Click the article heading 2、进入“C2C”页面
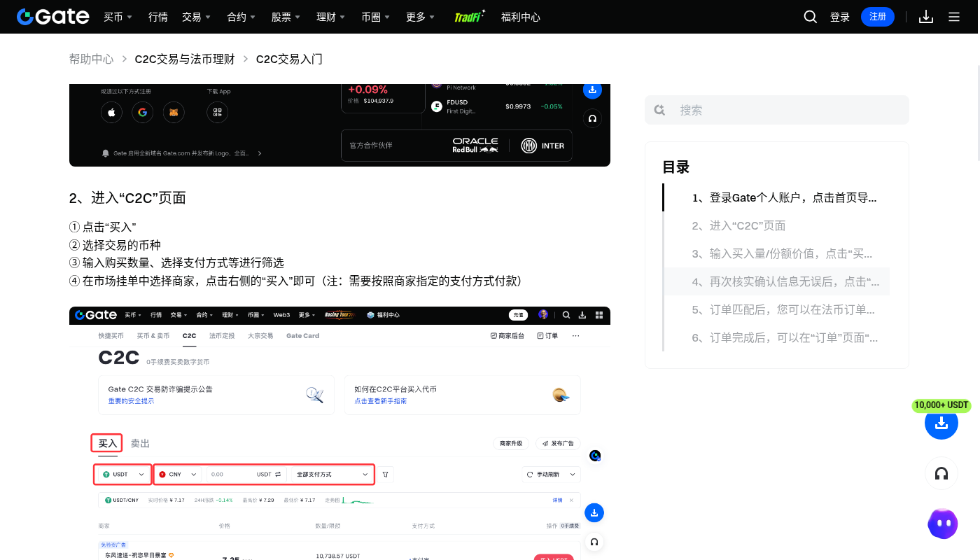This screenshot has height=560, width=980. (127, 197)
